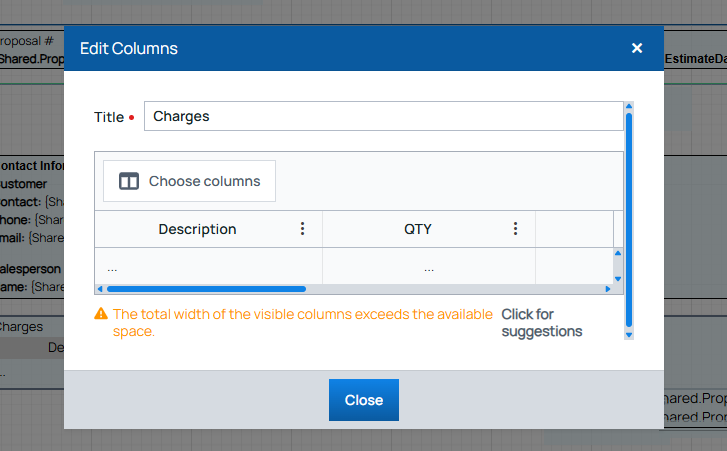Open the QTY column three-dot menu
The image size is (727, 451).
click(x=515, y=229)
